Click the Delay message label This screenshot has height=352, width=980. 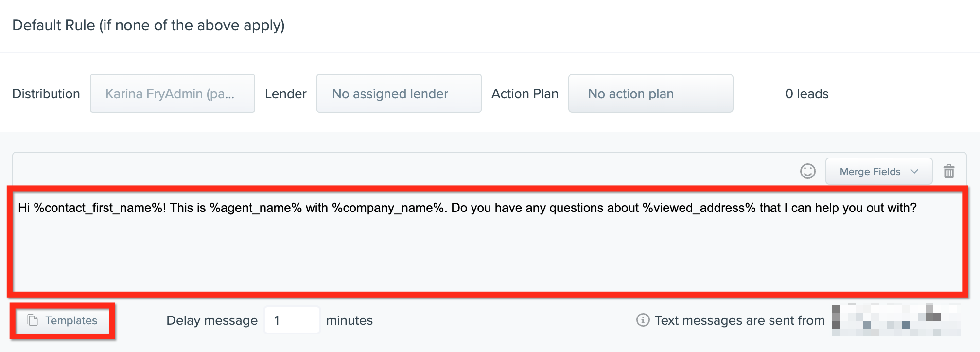point(212,320)
